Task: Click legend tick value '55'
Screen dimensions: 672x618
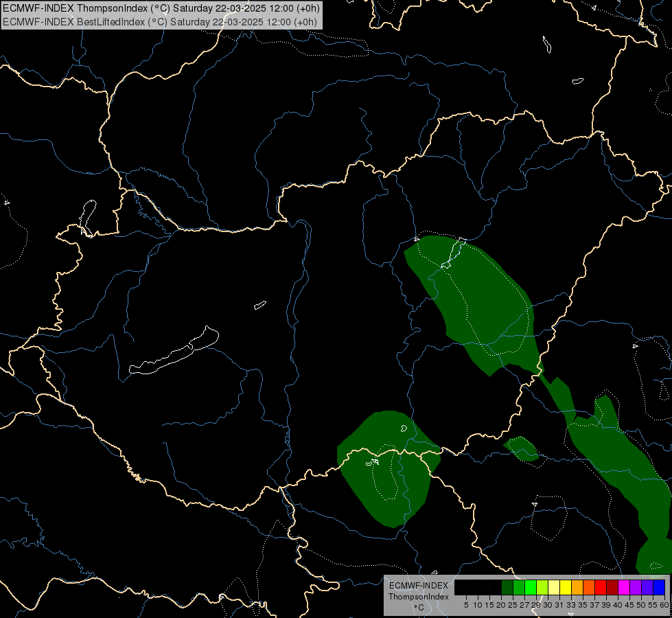Action: pyautogui.click(x=653, y=605)
